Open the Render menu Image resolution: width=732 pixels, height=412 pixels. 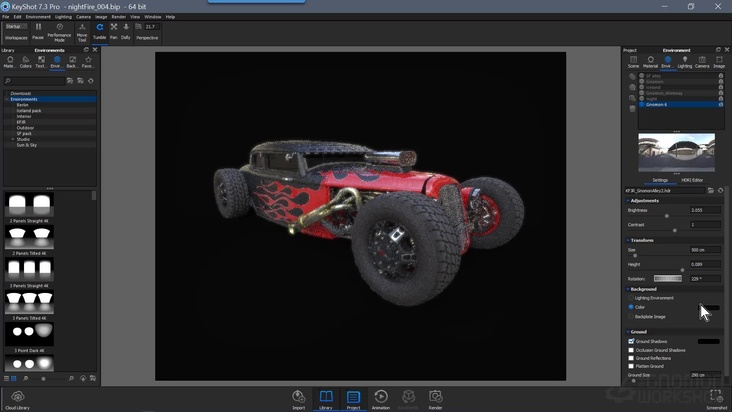[x=119, y=17]
